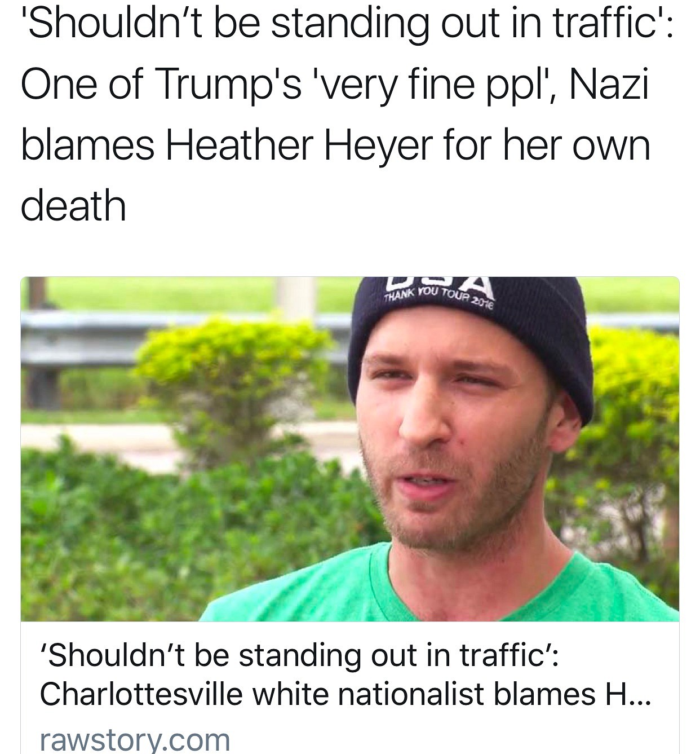Tap the round yellow-green bush behind the man
The width and height of the screenshot is (700, 754).
(234, 372)
